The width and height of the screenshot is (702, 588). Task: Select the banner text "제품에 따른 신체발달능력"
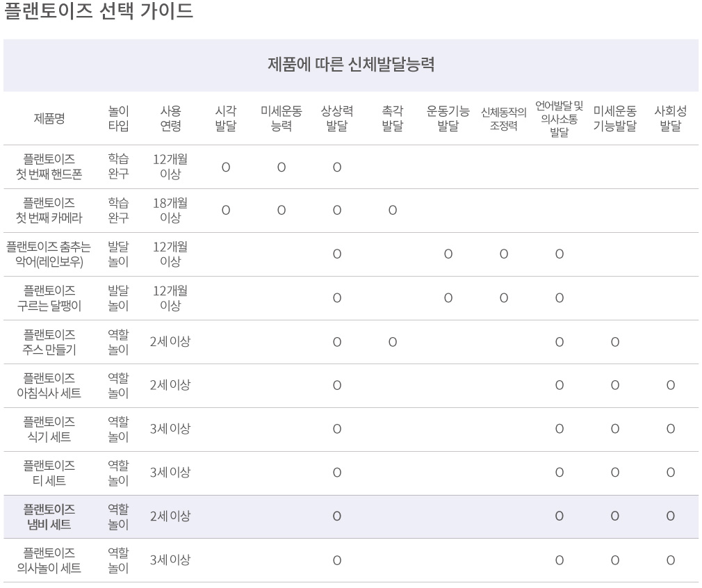coord(351,65)
